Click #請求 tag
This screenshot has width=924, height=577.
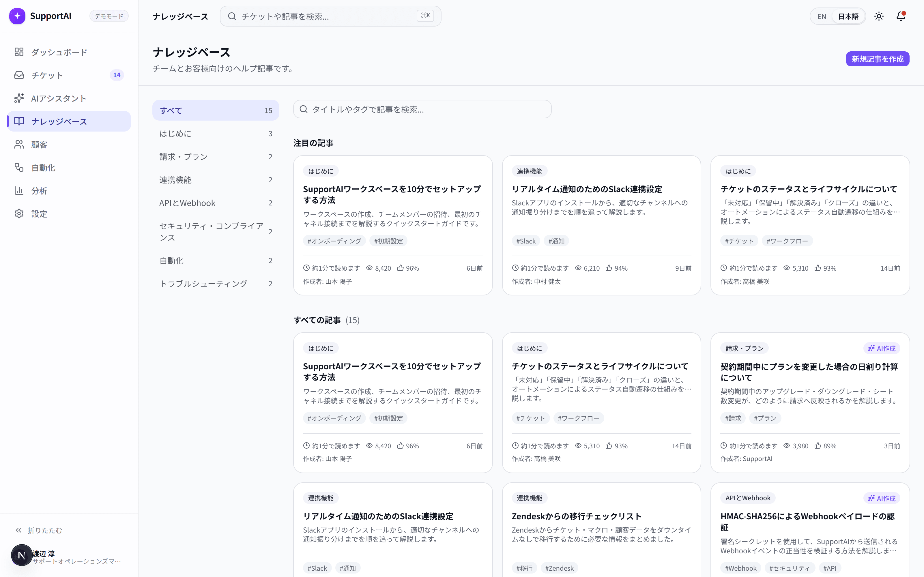pos(733,418)
